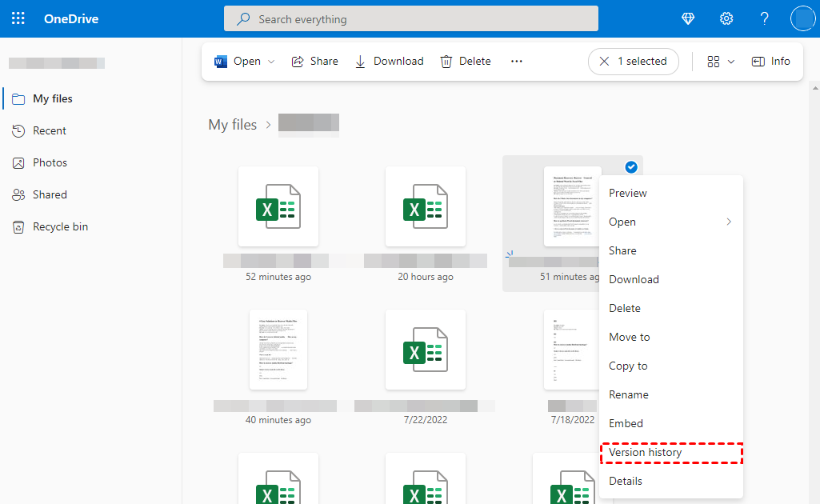Viewport: 820px width, 504px height.
Task: Open the Settings gear icon
Action: point(726,19)
